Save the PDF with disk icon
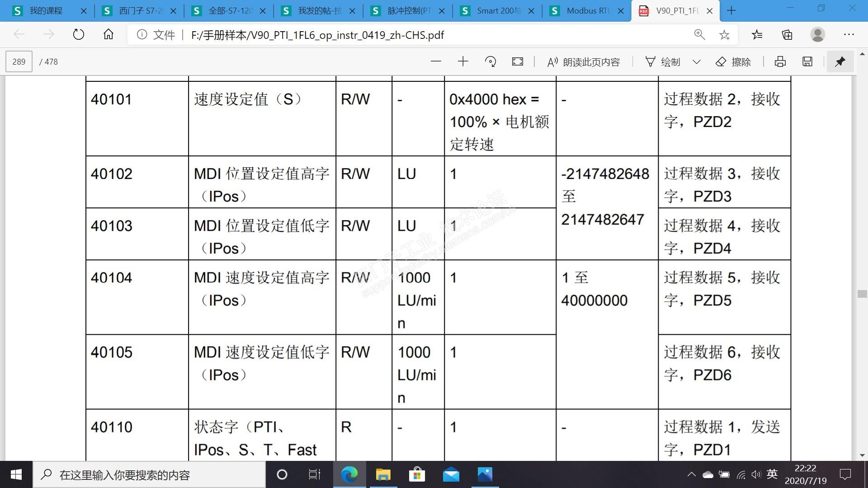 click(807, 61)
